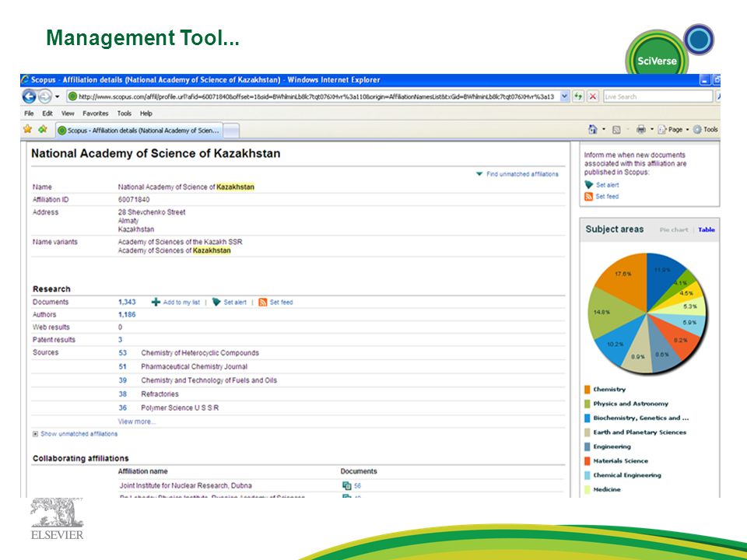Click the Print icon in command bar

[x=641, y=129]
